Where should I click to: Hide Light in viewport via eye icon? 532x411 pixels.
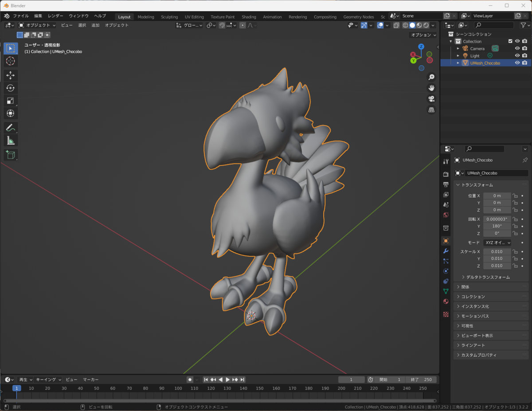pos(517,55)
